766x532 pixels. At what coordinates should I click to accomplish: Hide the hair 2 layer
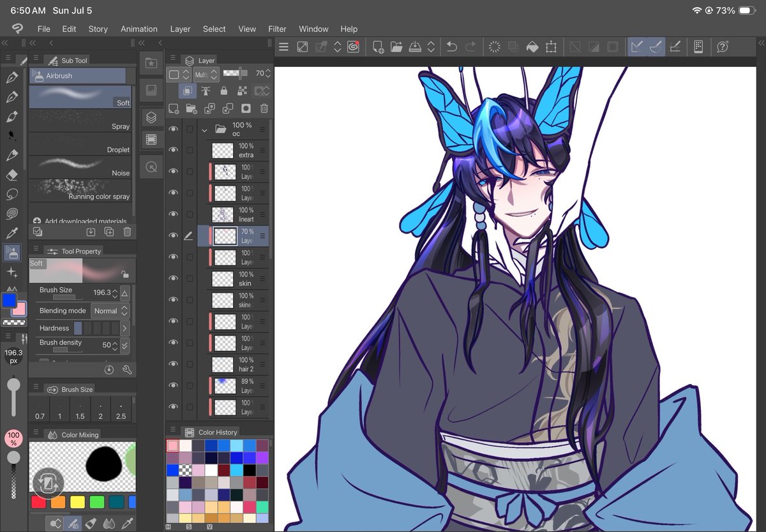(x=173, y=364)
